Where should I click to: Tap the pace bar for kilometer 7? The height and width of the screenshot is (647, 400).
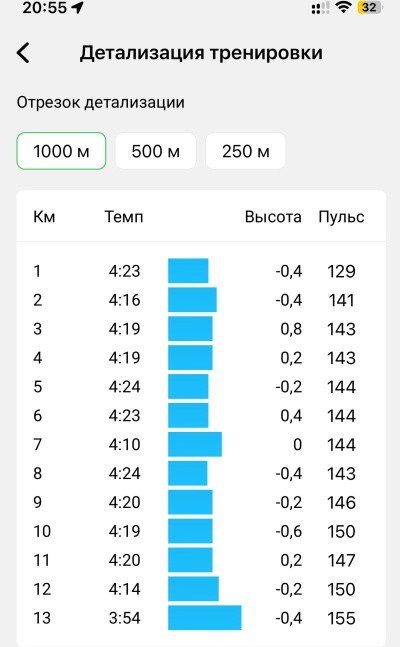195,444
